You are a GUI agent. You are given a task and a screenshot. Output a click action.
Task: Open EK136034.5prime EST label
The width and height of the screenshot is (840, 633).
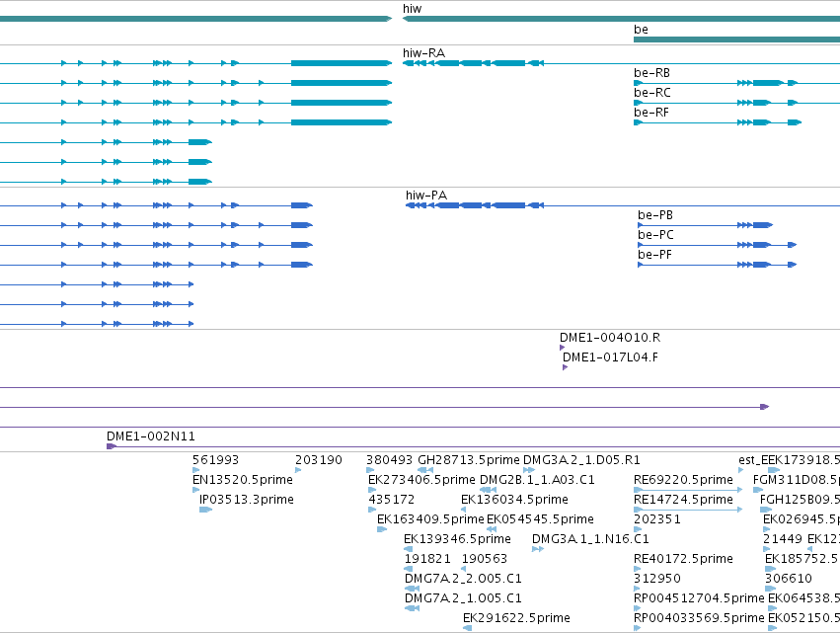click(x=514, y=500)
